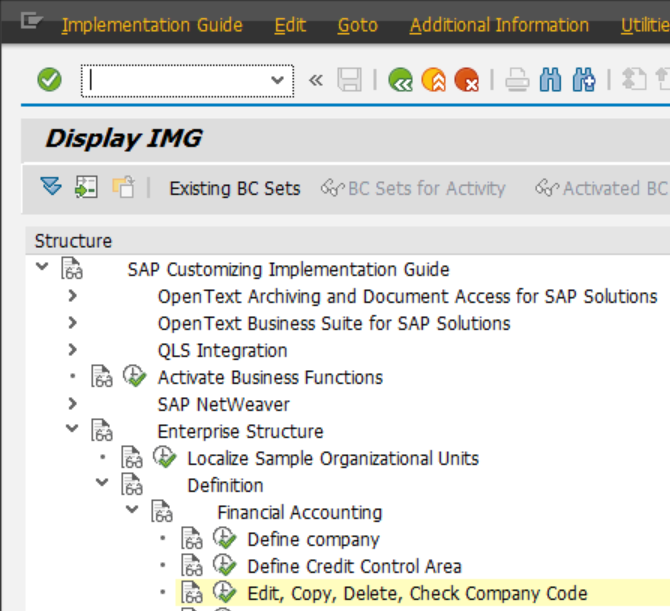Click the First Page icon
670x611 pixels.
click(634, 80)
